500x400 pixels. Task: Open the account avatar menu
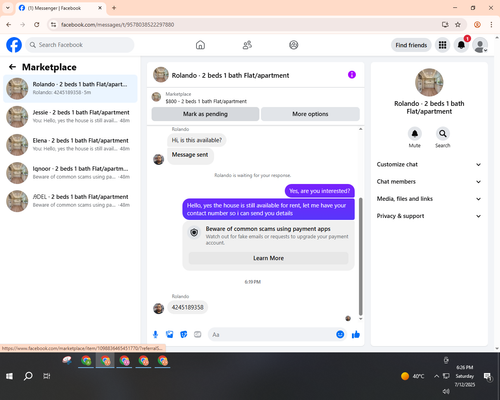[x=480, y=45]
